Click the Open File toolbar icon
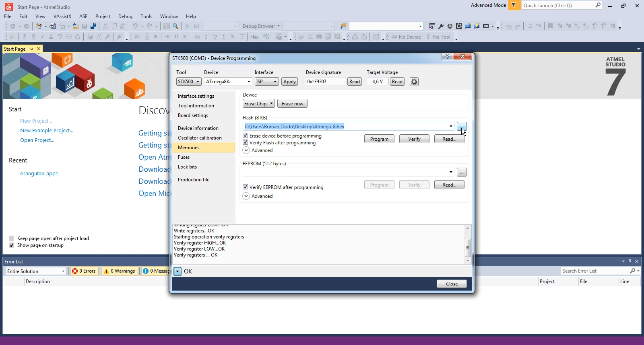 pos(75,26)
